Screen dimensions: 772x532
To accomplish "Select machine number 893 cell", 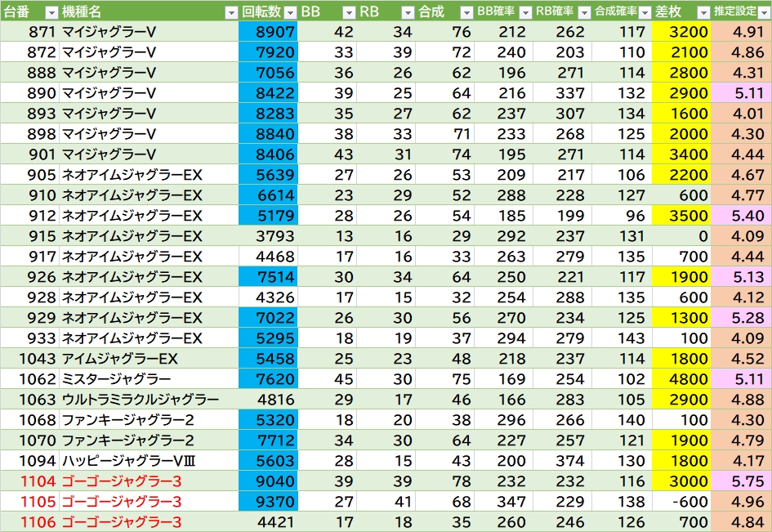I will pos(30,114).
